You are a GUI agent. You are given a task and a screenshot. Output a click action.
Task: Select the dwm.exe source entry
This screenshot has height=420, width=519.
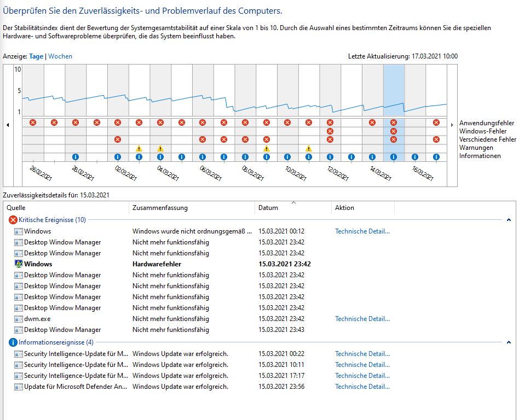pyautogui.click(x=37, y=319)
